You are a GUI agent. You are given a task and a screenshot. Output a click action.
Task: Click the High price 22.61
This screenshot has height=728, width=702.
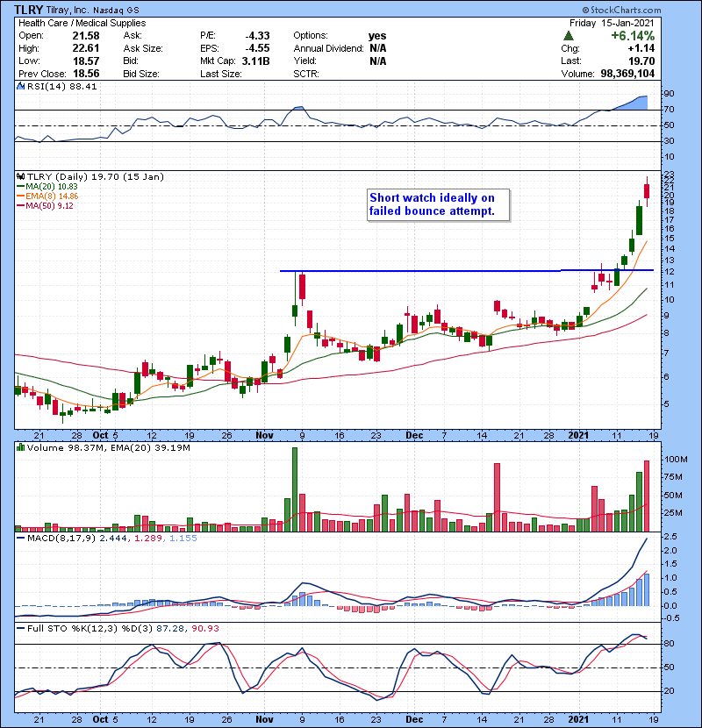coord(86,48)
